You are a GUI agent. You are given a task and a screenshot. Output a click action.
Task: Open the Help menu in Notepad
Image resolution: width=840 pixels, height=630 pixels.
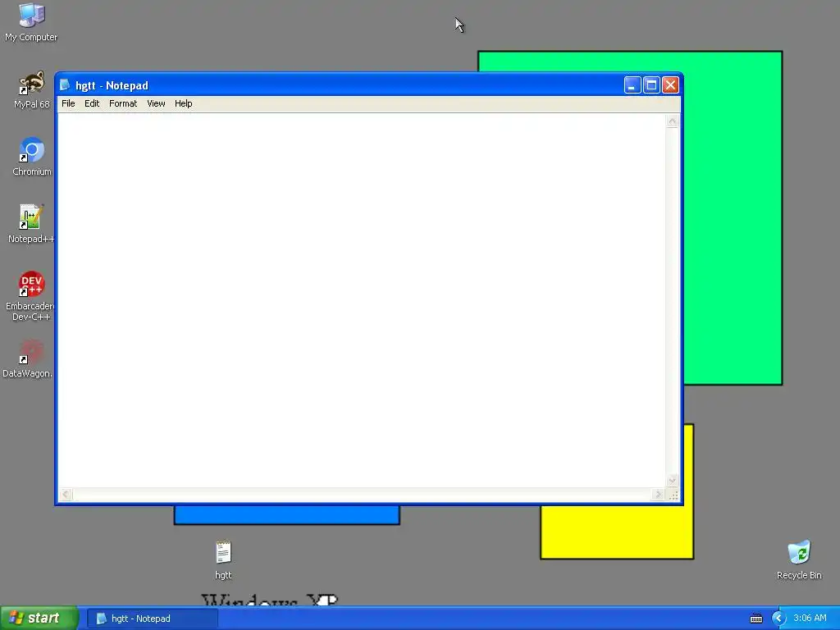click(x=183, y=103)
